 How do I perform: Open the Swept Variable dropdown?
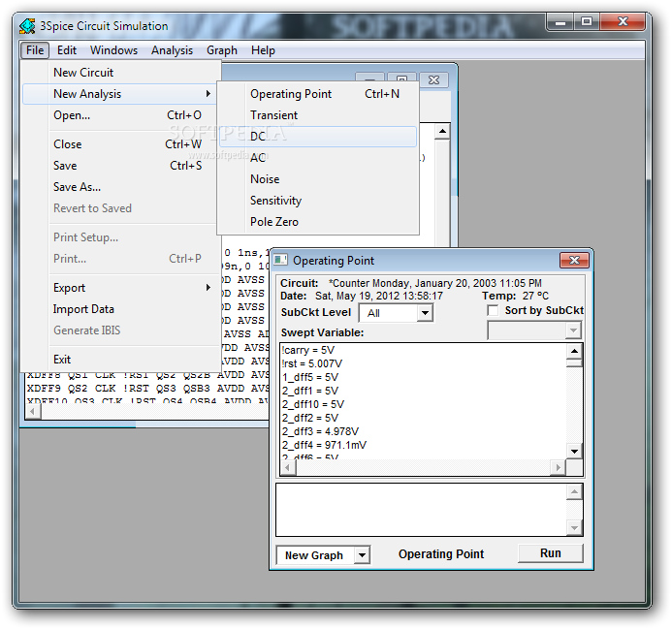[x=573, y=330]
